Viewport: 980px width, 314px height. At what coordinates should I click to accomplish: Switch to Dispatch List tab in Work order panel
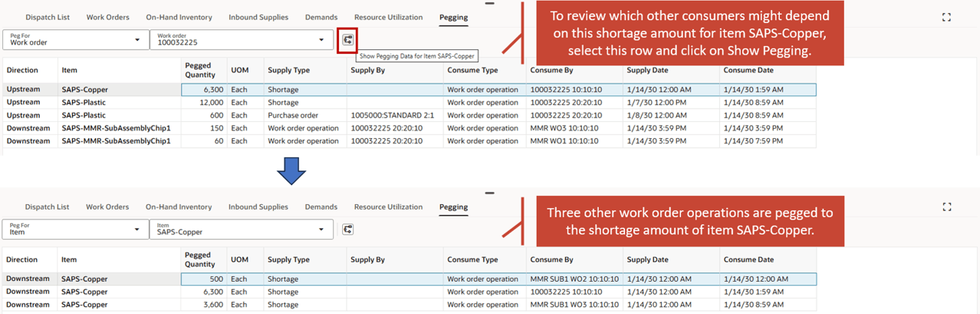tap(47, 17)
